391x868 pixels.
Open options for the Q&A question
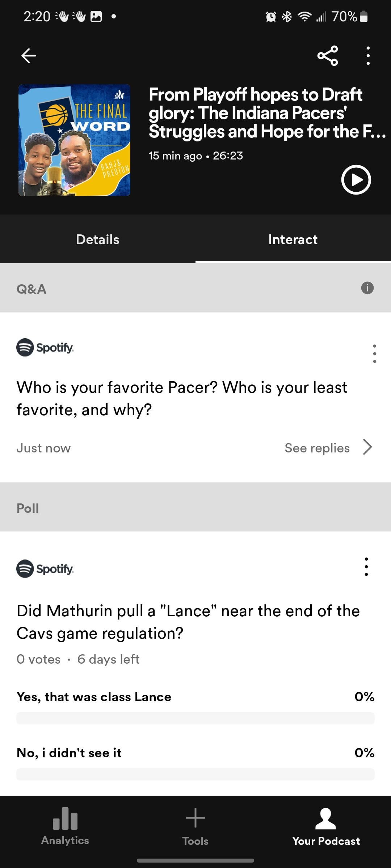pyautogui.click(x=374, y=353)
